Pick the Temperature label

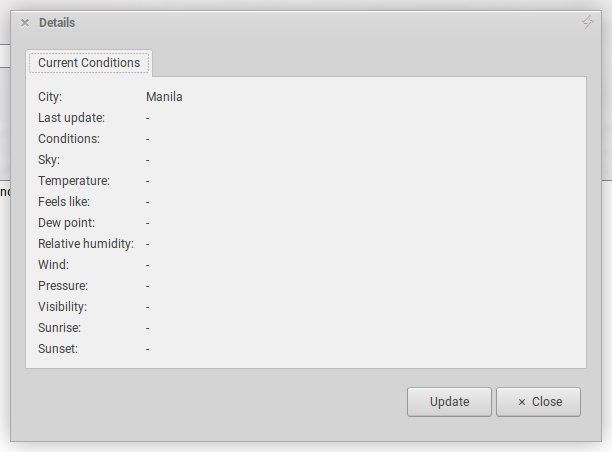(74, 181)
